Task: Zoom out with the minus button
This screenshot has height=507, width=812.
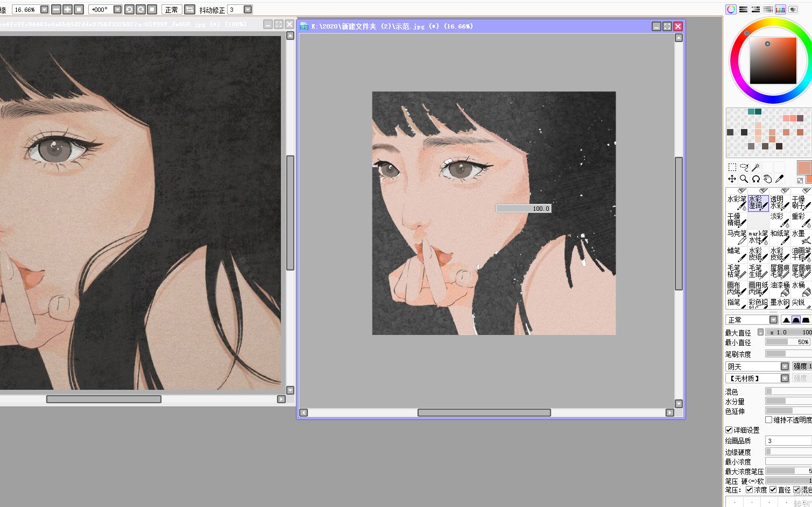Action: (56, 10)
